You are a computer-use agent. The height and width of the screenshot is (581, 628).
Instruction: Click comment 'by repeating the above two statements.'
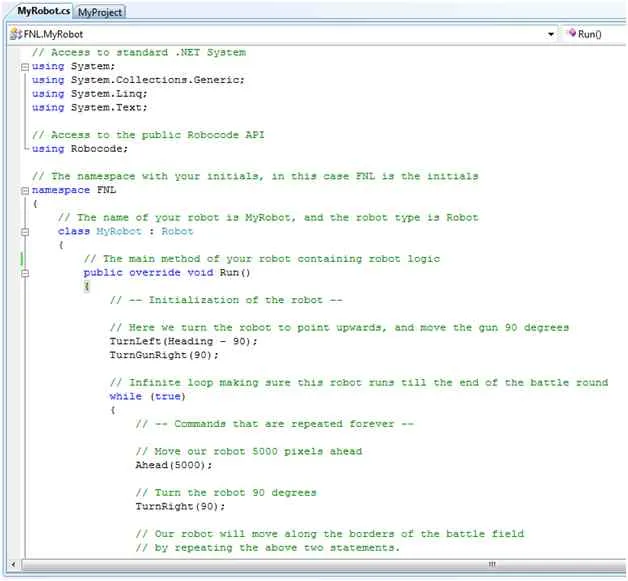pyautogui.click(x=268, y=548)
